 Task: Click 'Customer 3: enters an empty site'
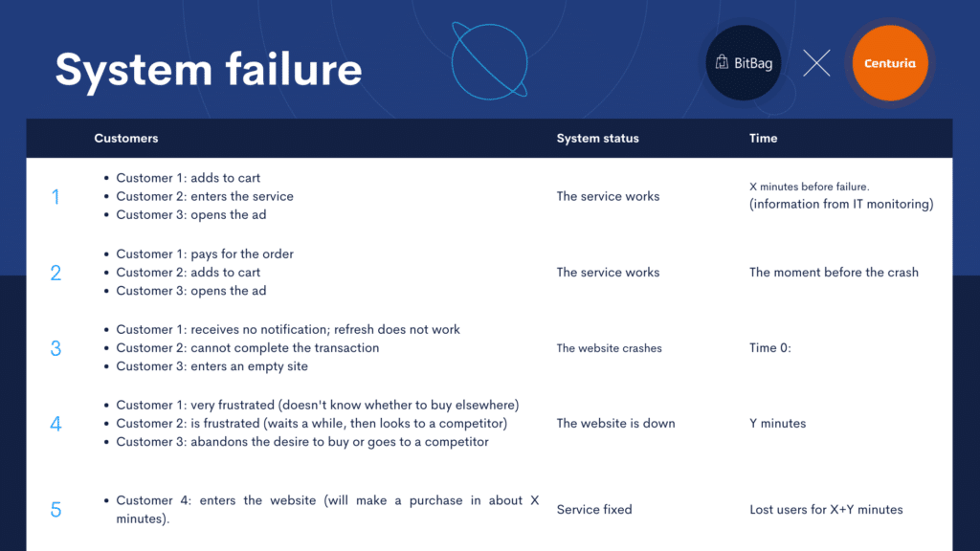pyautogui.click(x=212, y=366)
